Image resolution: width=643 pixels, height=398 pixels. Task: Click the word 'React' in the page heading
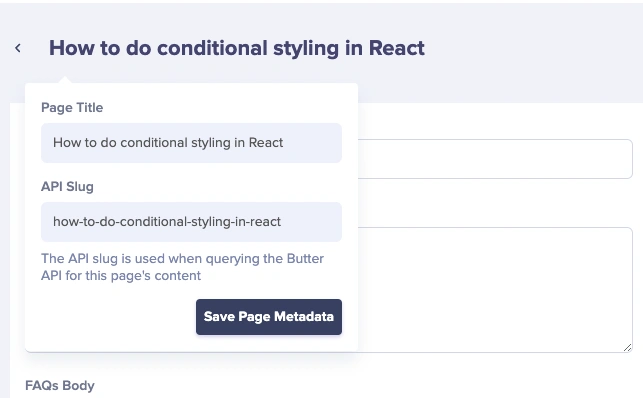coord(397,48)
